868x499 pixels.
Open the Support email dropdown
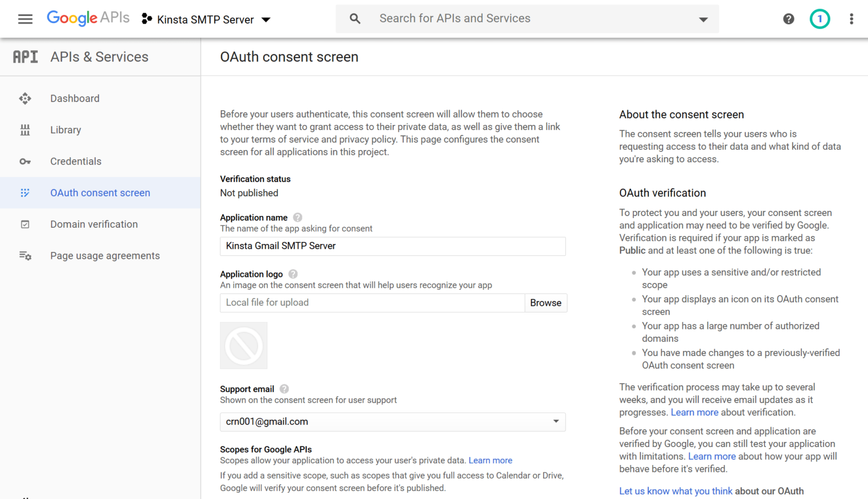pos(555,422)
